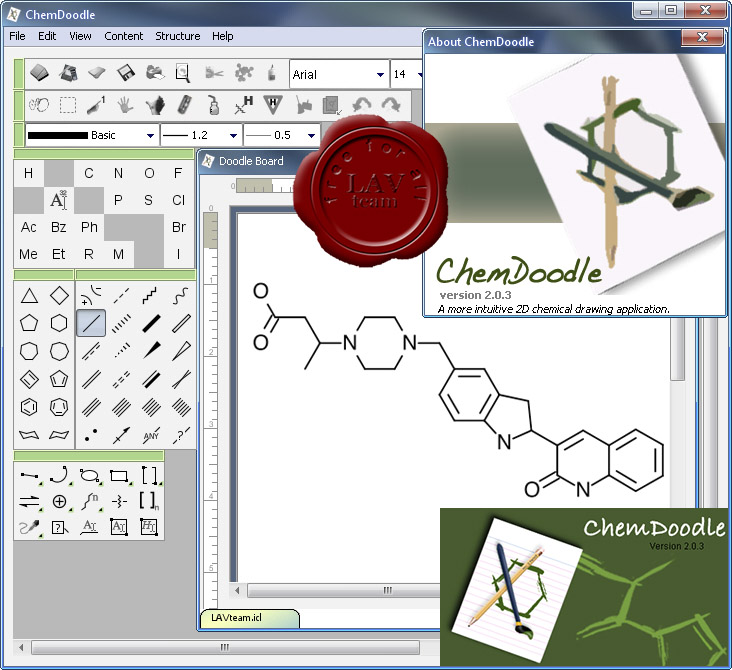Open the Content menu
The height and width of the screenshot is (670, 732).
[x=123, y=36]
